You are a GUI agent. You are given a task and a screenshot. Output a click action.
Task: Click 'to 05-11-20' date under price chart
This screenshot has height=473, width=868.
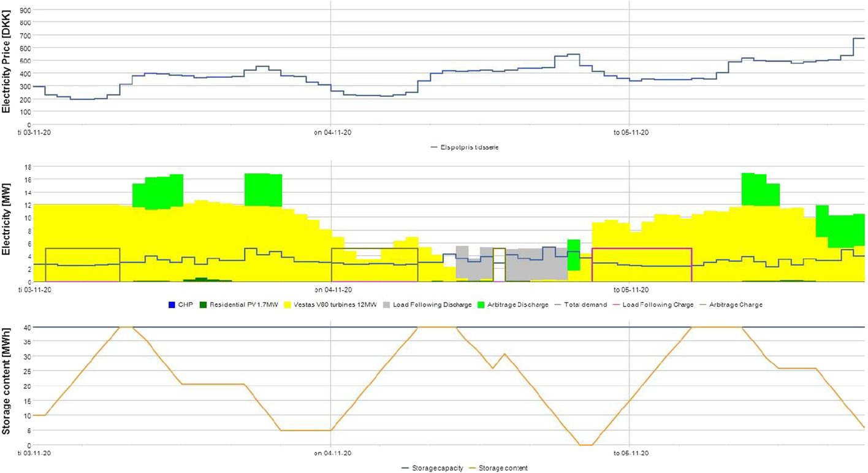click(631, 131)
